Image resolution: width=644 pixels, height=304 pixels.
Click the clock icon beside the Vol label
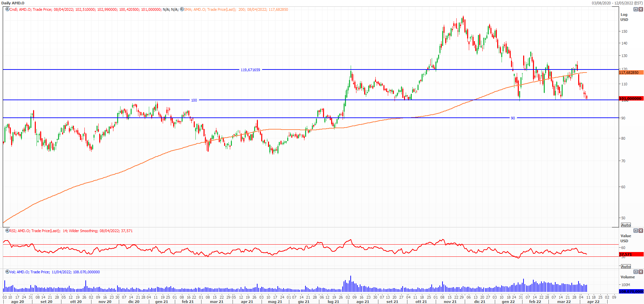pyautogui.click(x=7, y=272)
